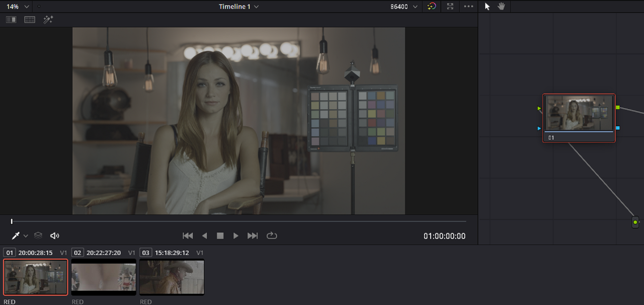The image size is (644, 305).
Task: Jump to the first frame
Action: coord(188,236)
